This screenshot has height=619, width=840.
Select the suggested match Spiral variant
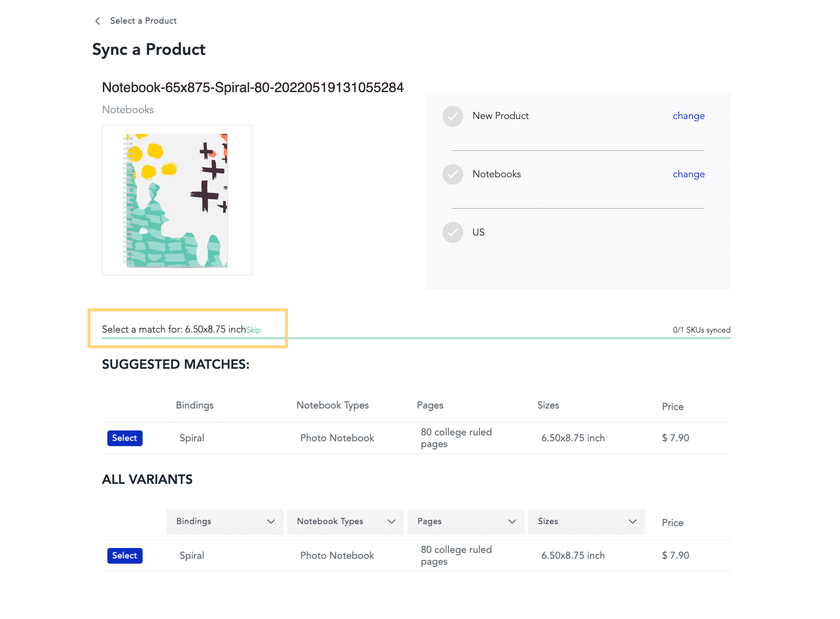pos(125,438)
